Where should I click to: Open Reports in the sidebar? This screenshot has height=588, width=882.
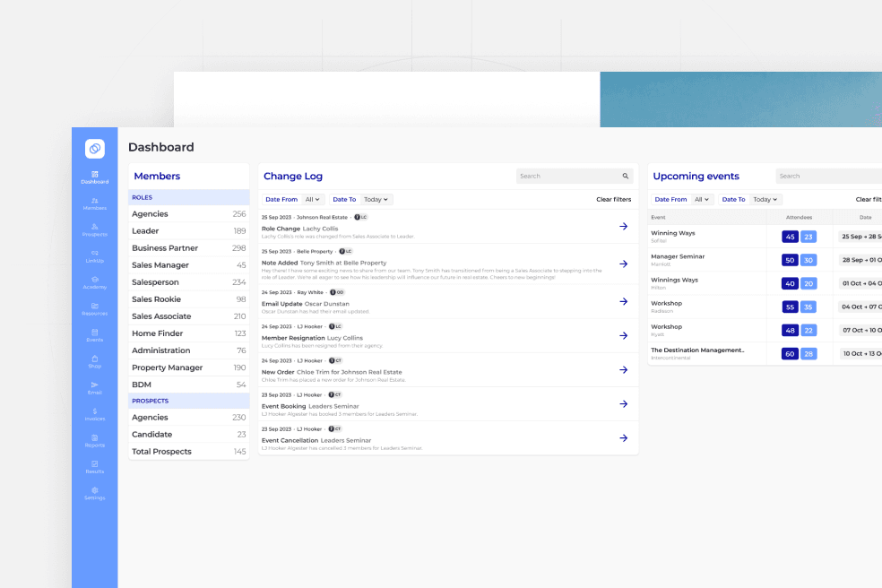[94, 441]
